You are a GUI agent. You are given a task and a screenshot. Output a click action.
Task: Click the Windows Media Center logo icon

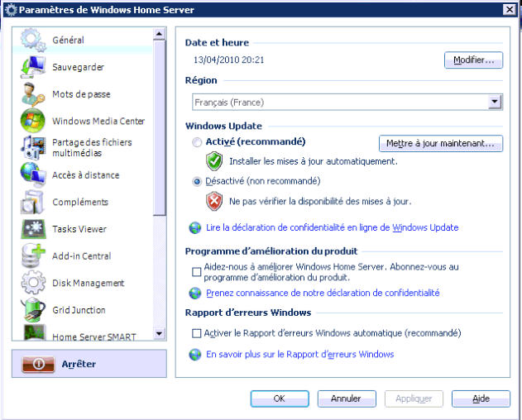tap(32, 121)
